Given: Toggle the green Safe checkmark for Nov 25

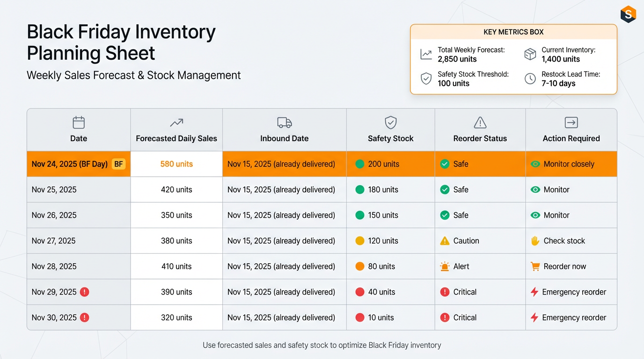Looking at the screenshot, I should (445, 189).
